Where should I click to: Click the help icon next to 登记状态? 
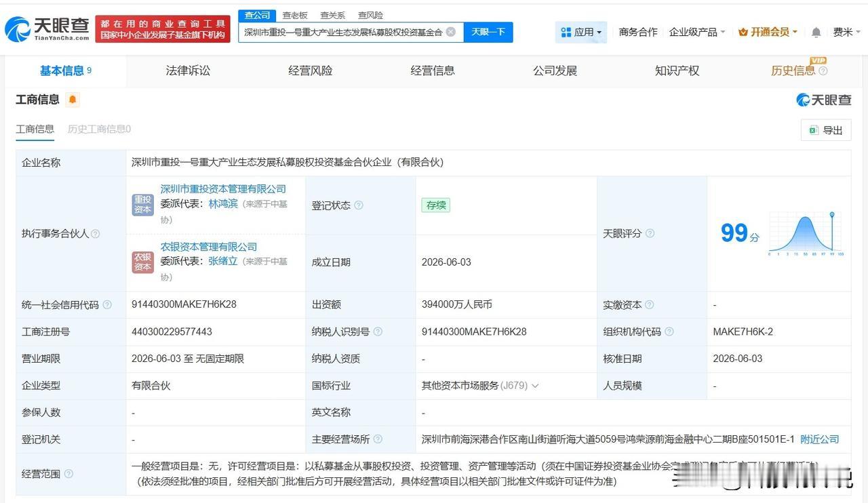pyautogui.click(x=359, y=205)
